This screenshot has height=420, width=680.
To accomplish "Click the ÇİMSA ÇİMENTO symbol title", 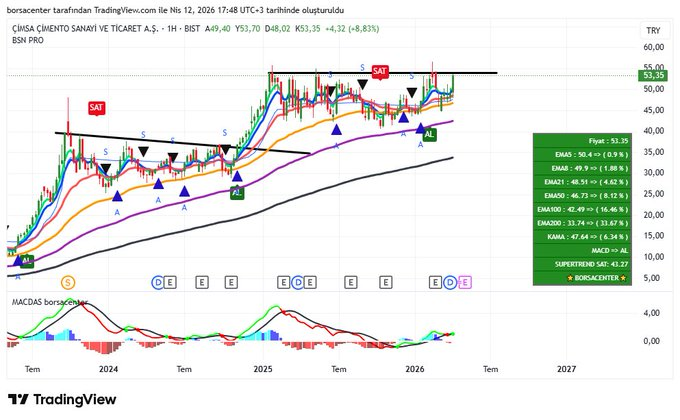I will (x=85, y=29).
